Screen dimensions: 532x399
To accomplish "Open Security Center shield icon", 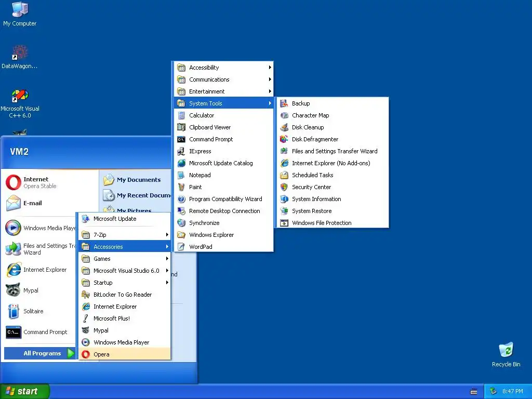I will (284, 187).
